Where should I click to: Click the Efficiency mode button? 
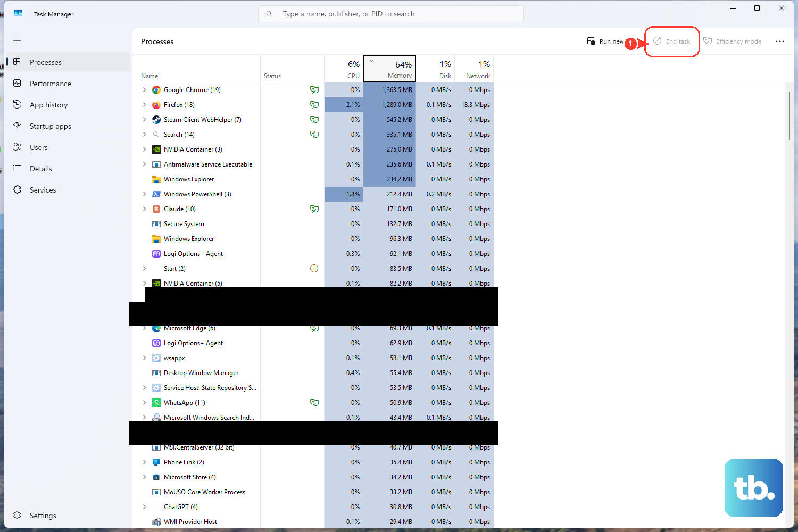pyautogui.click(x=732, y=41)
